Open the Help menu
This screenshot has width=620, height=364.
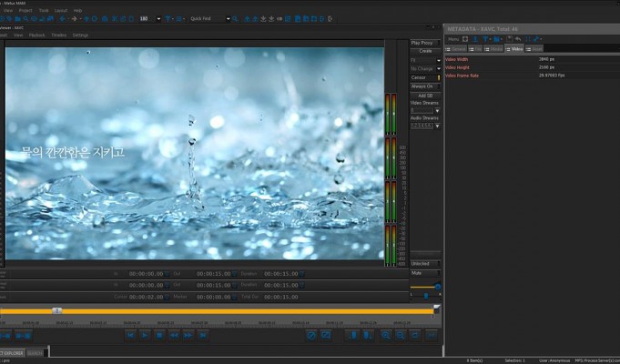point(78,10)
